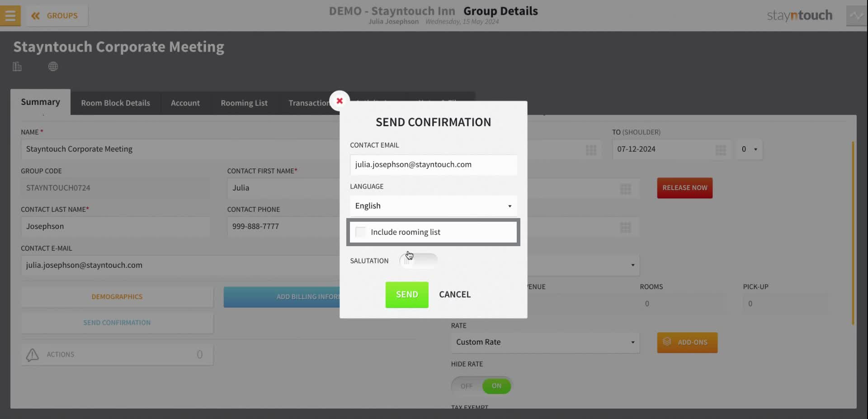Open the Transactions tab
This screenshot has height=419, width=868.
(x=309, y=103)
